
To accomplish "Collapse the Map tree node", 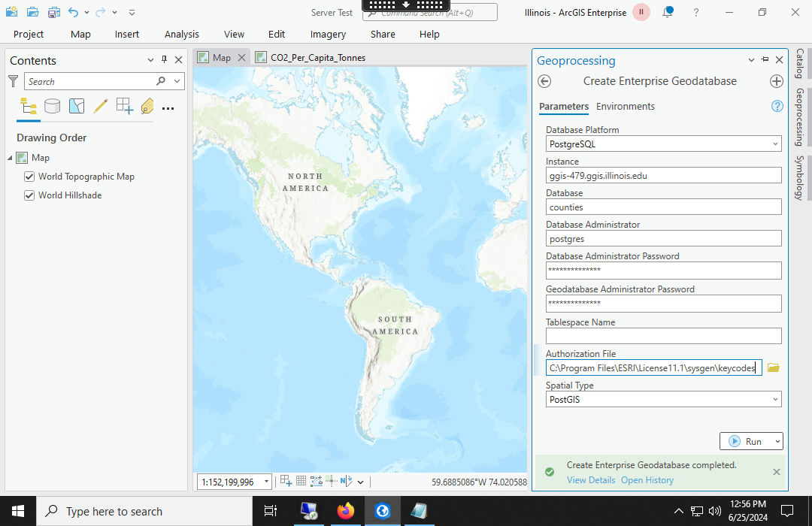I will pos(11,158).
